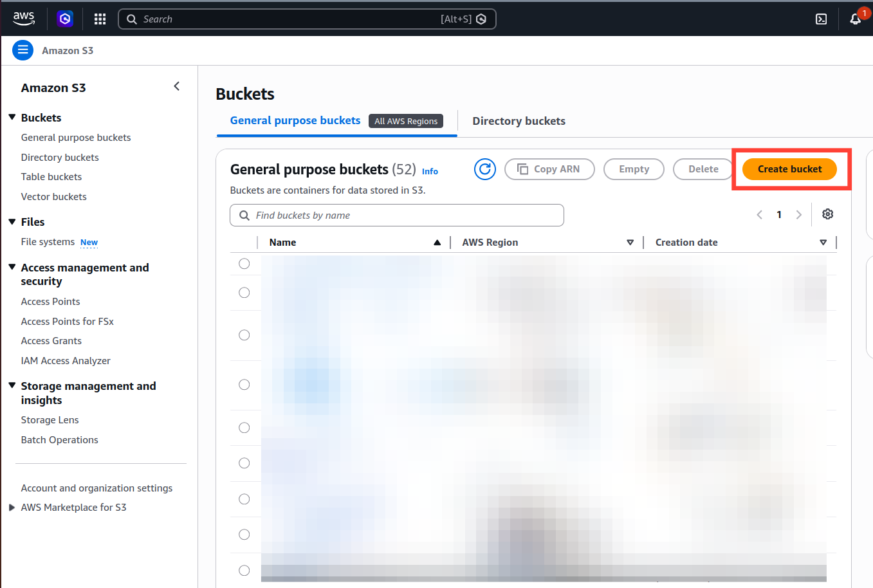Screen dimensions: 873x588
Task: Click the Copy ARN button
Action: pos(549,169)
